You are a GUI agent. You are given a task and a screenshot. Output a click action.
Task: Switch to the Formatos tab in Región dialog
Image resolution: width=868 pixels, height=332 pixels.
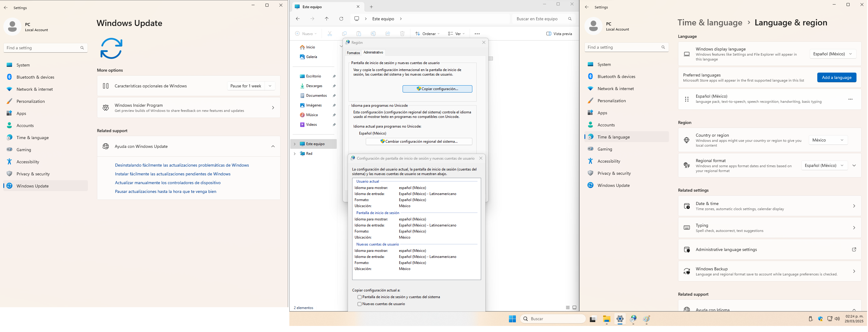pos(353,53)
